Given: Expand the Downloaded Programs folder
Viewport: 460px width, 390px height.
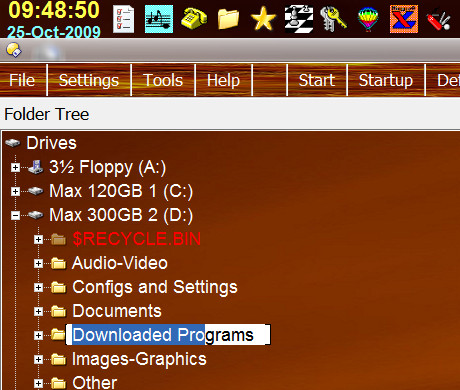Looking at the screenshot, I should click(38, 335).
